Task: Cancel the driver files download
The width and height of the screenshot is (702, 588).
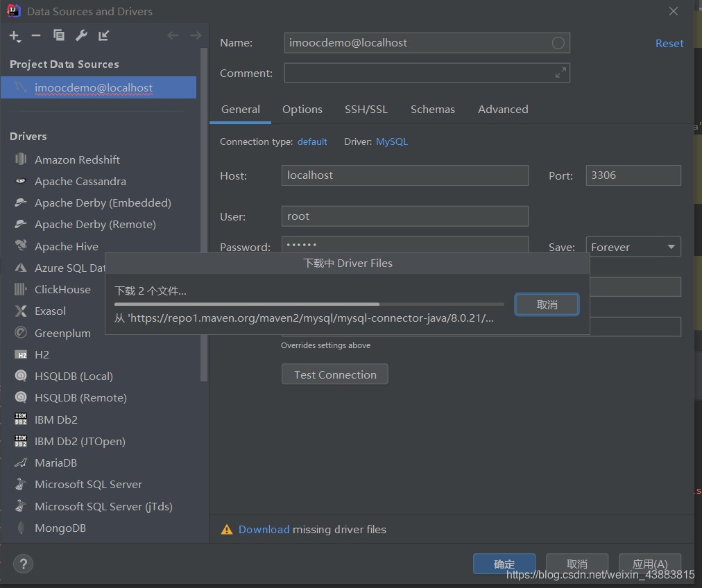Action: pyautogui.click(x=547, y=304)
